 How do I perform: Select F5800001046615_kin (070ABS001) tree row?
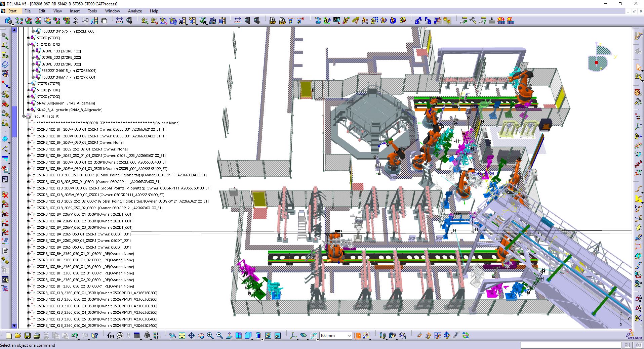(69, 71)
